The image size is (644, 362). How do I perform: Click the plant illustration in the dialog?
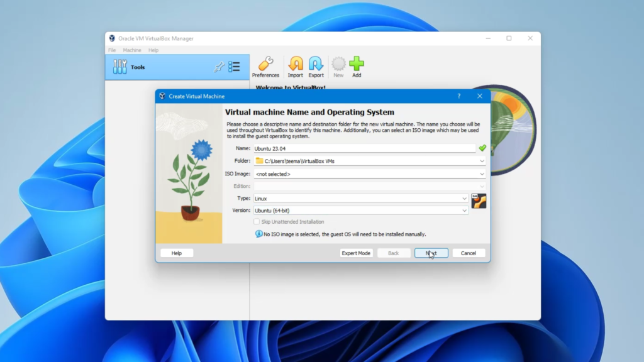click(189, 173)
